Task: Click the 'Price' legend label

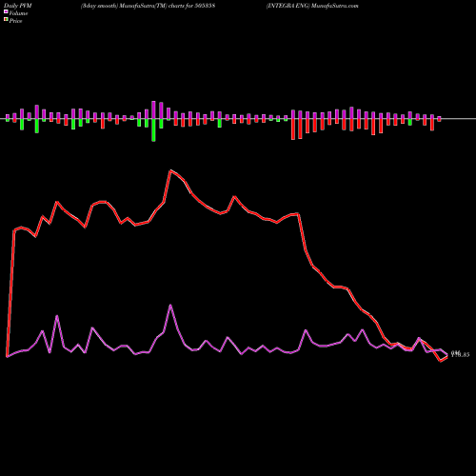Action: [15, 21]
